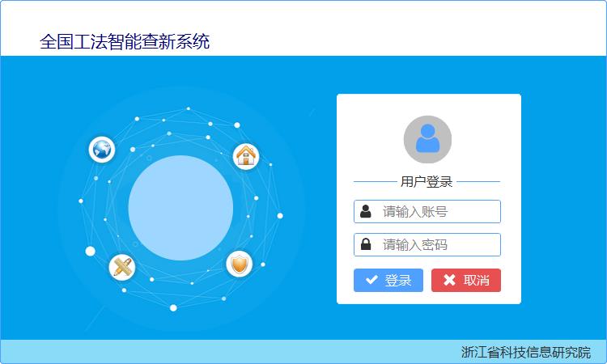Click the padlock icon in the password field

pos(366,244)
